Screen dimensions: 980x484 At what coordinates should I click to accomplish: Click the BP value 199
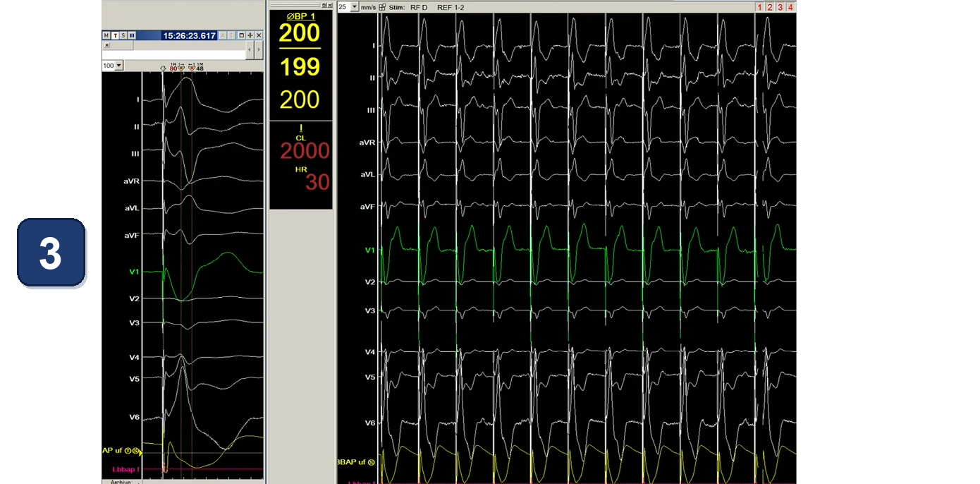click(300, 67)
